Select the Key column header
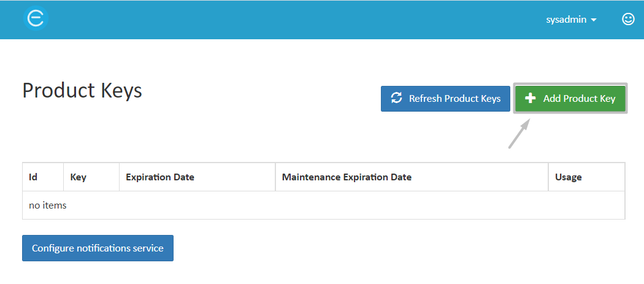 91,177
